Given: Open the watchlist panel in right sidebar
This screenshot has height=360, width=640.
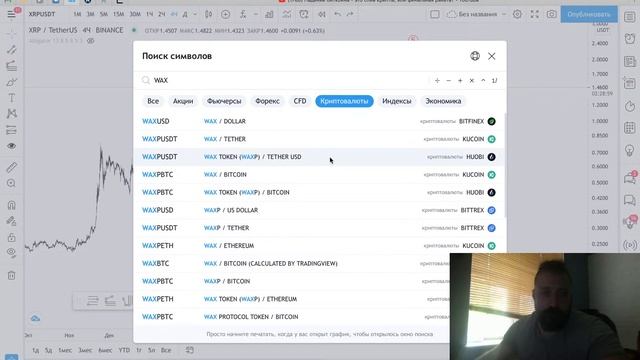Looking at the screenshot, I should coord(630,17).
